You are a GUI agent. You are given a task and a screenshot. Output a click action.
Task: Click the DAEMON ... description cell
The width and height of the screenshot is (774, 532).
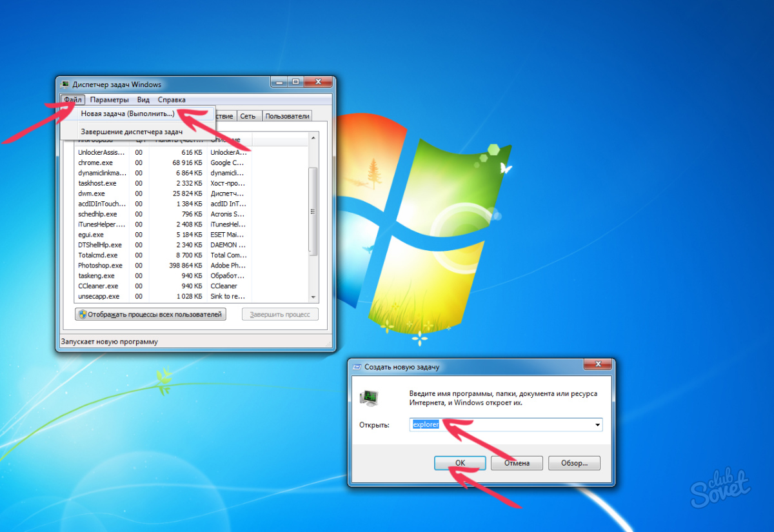(x=228, y=245)
